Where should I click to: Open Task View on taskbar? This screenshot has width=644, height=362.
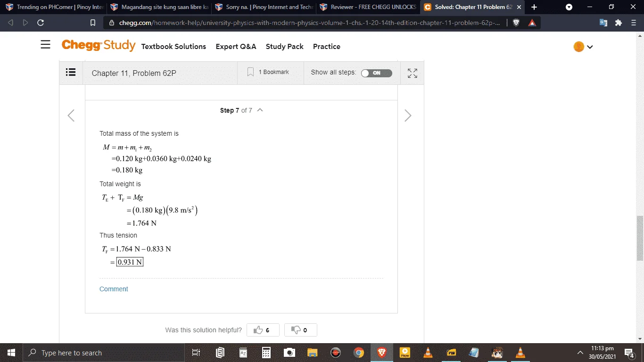pyautogui.click(x=196, y=353)
